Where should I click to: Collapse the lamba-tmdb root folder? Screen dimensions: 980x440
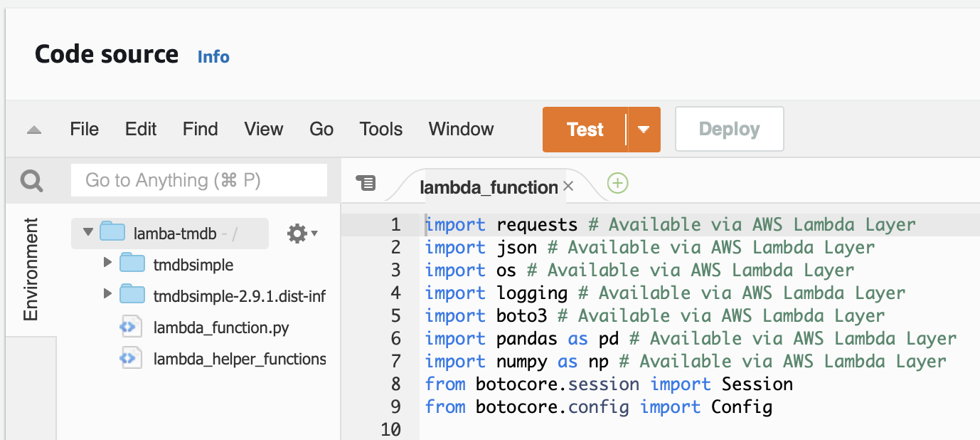(x=87, y=231)
